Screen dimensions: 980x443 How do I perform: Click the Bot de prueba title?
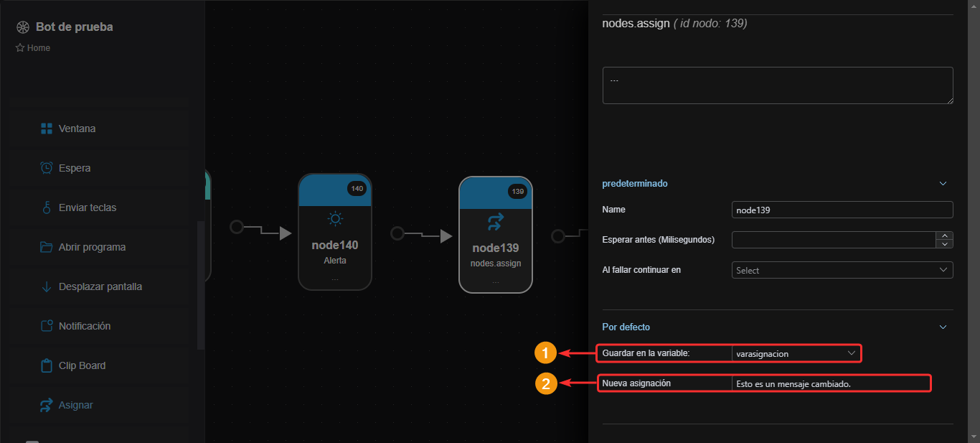75,27
